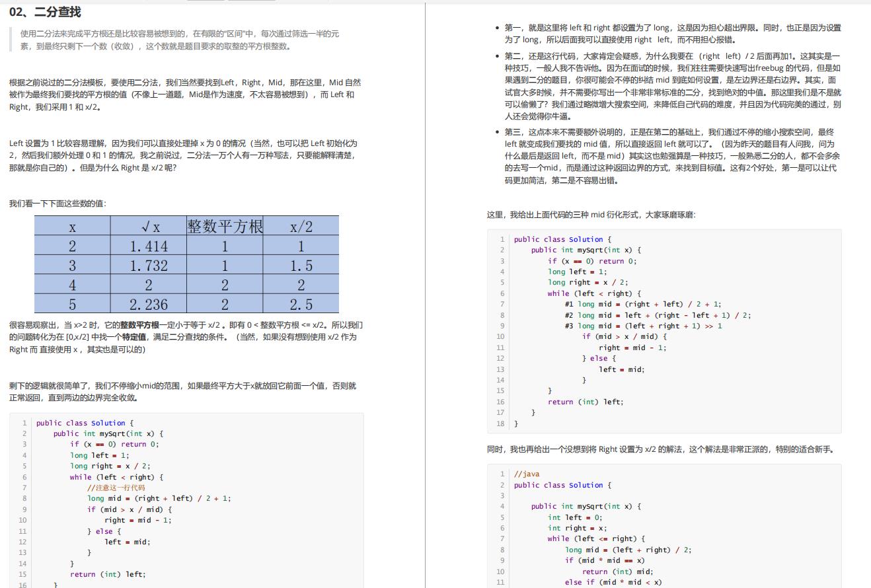The height and width of the screenshot is (588, 871).
Task: Click the line "我们看一下下面这些数的值:"
Action: [57, 203]
